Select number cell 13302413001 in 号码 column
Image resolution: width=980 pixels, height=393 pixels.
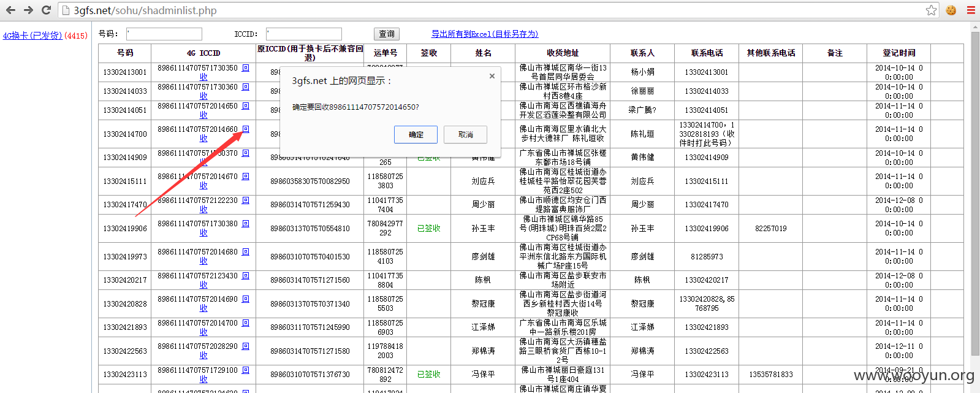(x=125, y=72)
